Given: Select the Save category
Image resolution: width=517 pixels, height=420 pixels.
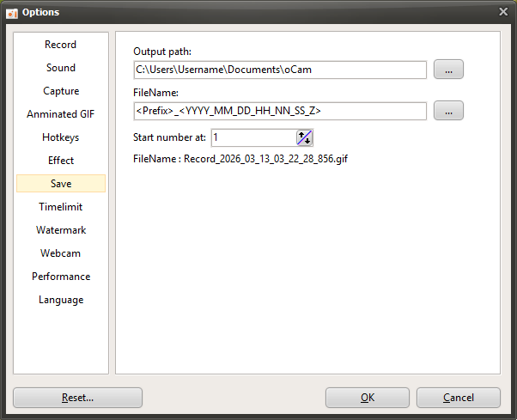Looking at the screenshot, I should coord(61,184).
